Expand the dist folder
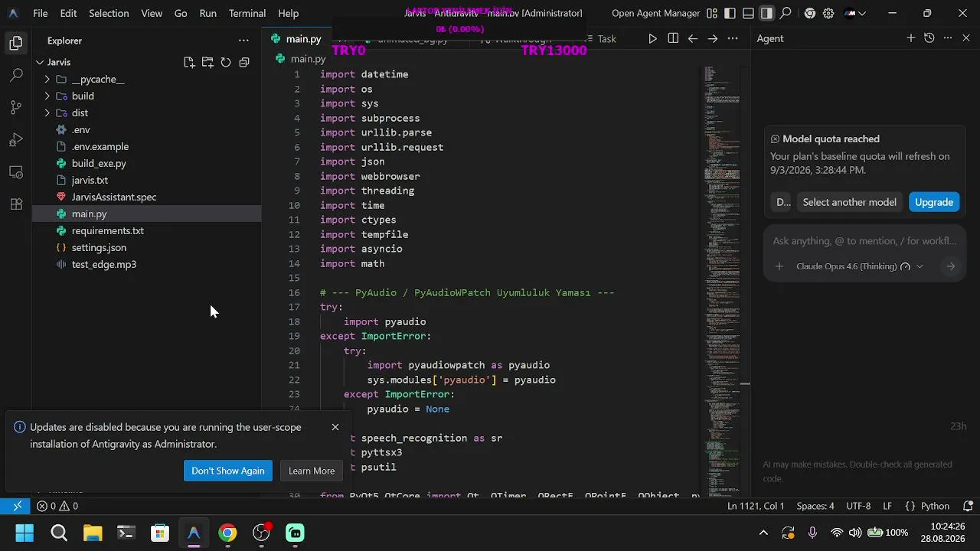This screenshot has height=551, width=980. 47,113
